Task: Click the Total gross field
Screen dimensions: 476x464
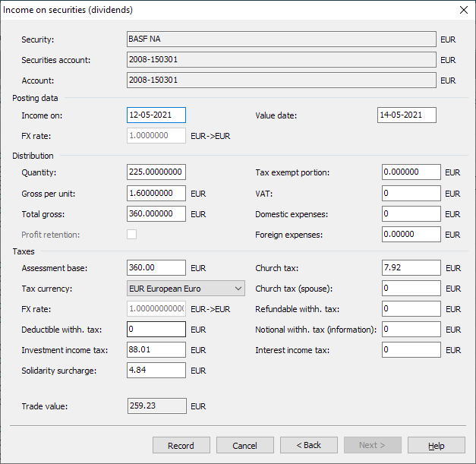Action: click(x=156, y=214)
